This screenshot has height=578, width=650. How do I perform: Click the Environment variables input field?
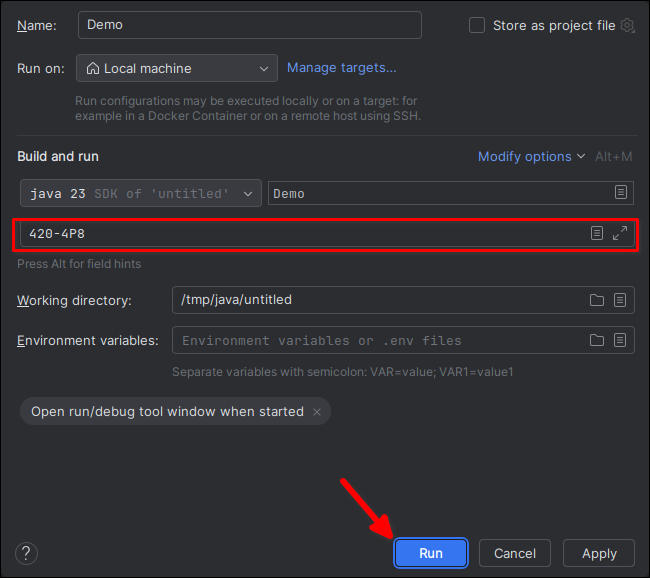pos(380,340)
